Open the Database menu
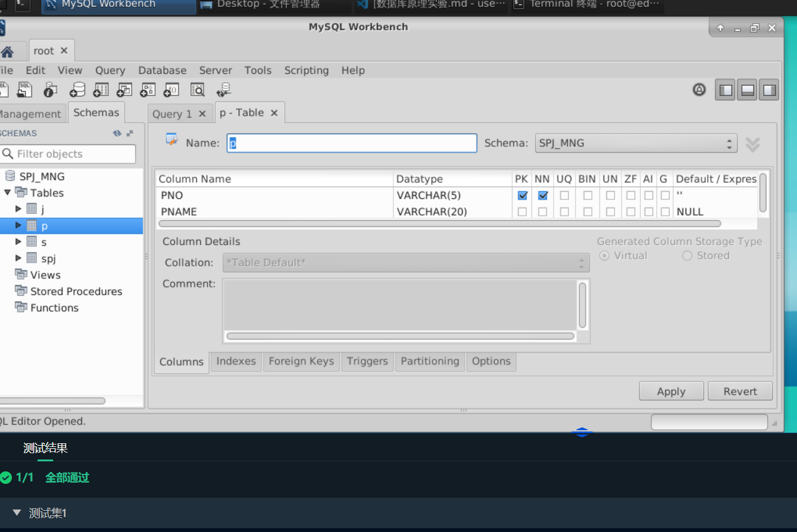This screenshot has height=532, width=797. coord(162,70)
